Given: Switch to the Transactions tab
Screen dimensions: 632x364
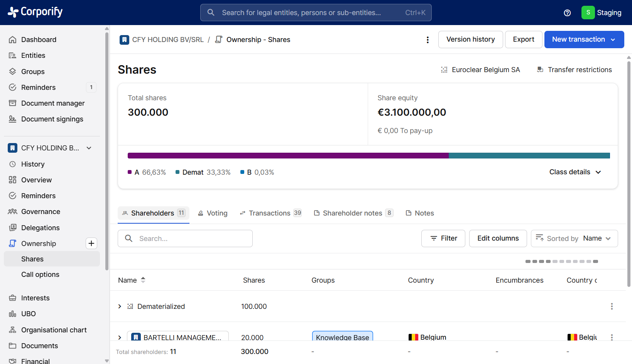Looking at the screenshot, I should [270, 213].
